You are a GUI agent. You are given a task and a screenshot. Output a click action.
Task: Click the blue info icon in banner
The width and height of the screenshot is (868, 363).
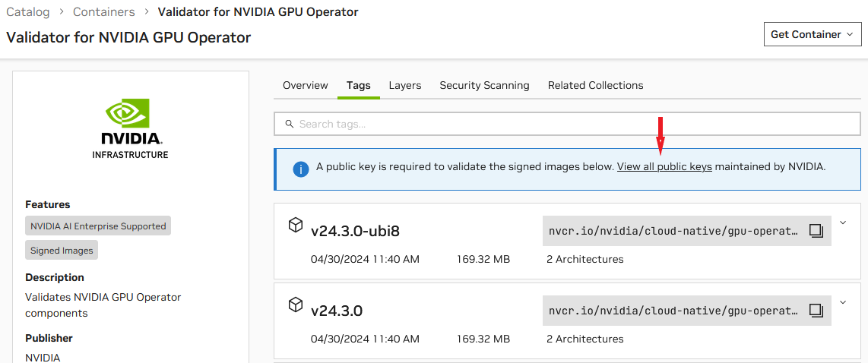coord(301,169)
